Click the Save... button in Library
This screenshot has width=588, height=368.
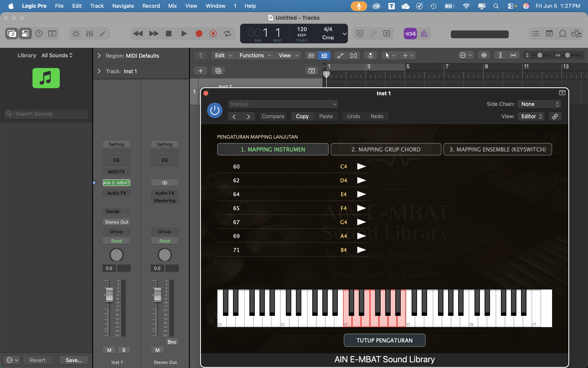point(74,360)
